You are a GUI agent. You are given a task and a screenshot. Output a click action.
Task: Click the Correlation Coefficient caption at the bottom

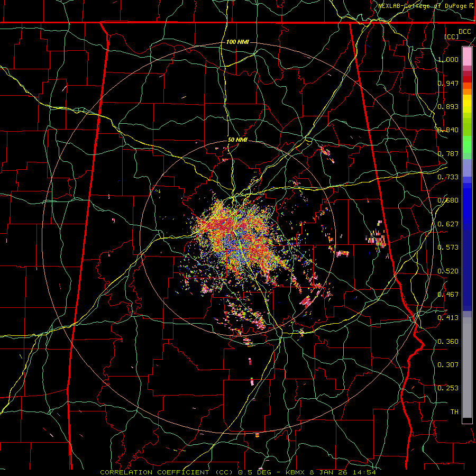tap(238, 472)
